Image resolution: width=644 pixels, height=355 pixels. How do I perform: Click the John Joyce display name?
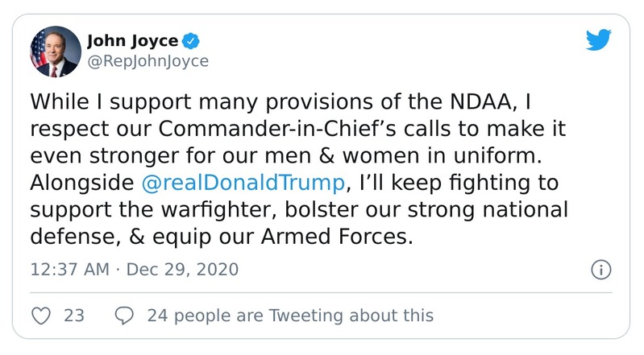coord(130,41)
